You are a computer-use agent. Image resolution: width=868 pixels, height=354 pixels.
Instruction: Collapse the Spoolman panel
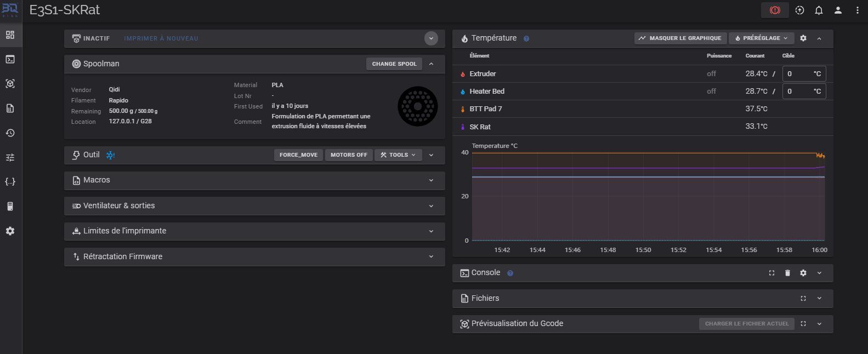tap(431, 64)
